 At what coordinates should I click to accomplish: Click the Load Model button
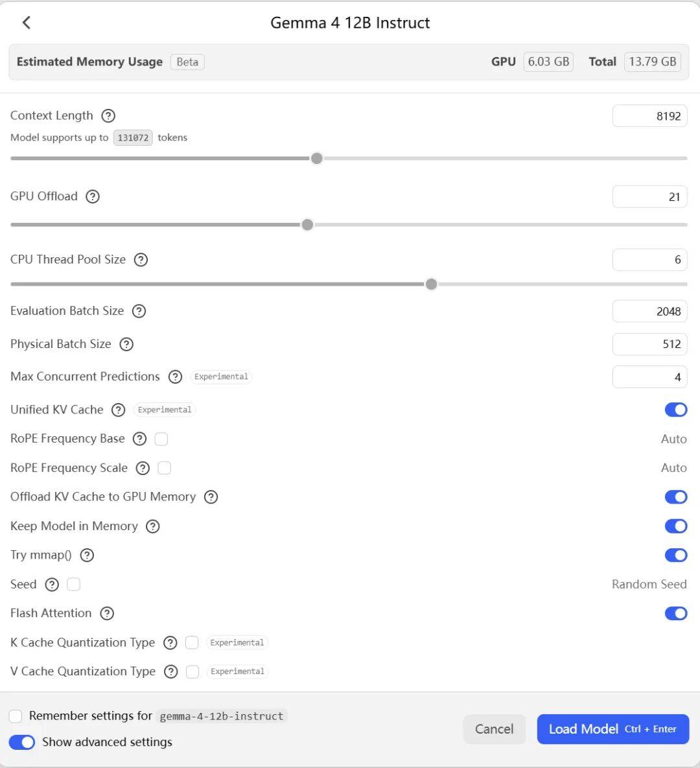[x=612, y=729]
